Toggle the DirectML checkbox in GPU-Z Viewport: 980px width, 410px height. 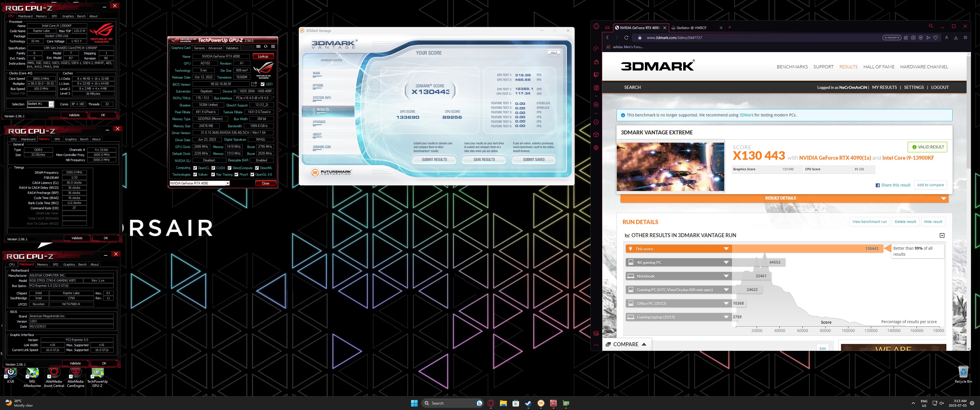[x=257, y=168]
